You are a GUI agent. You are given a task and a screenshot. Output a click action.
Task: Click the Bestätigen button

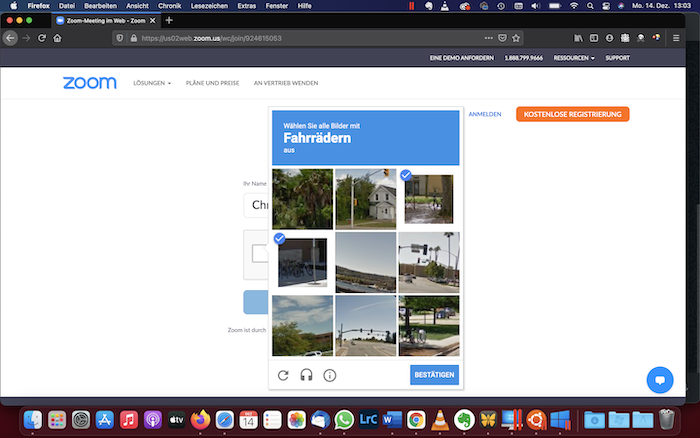(434, 375)
